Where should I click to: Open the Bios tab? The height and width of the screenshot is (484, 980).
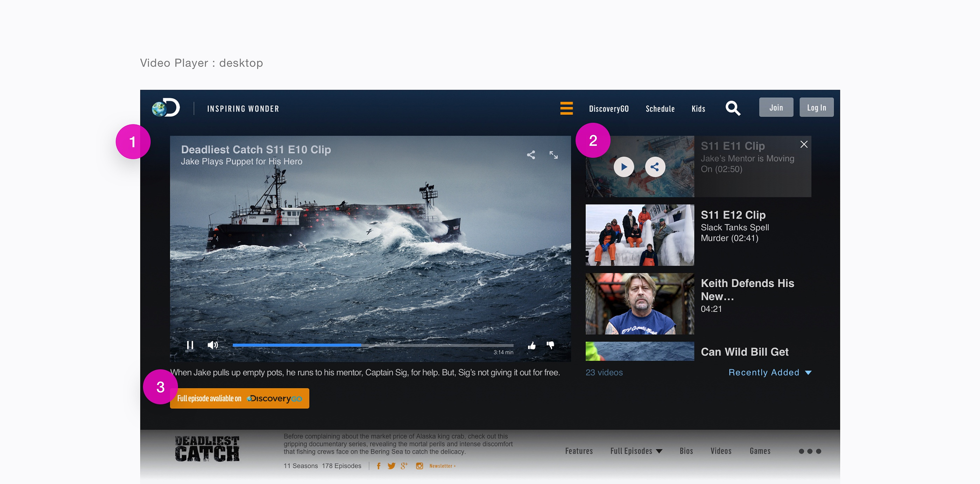click(x=686, y=451)
